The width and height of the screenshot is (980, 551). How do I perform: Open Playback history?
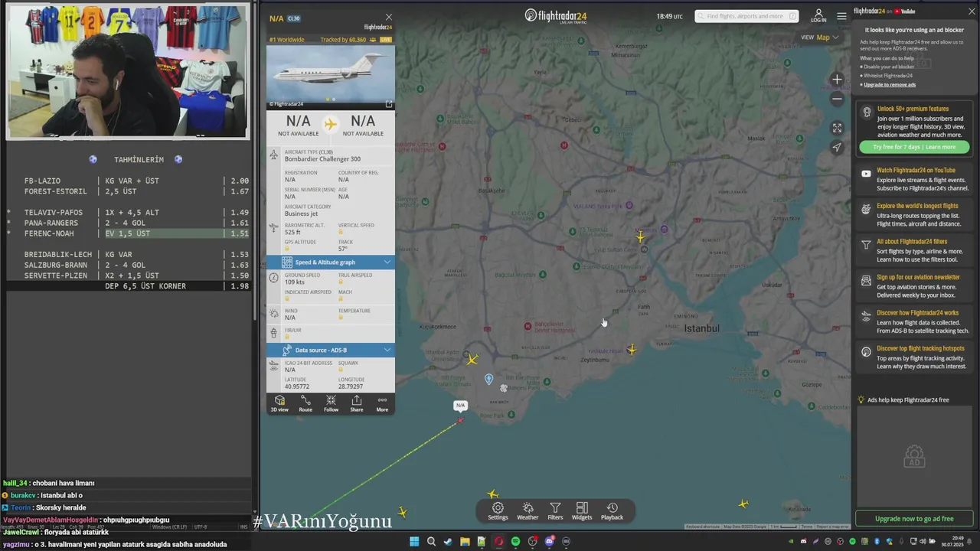[612, 511]
